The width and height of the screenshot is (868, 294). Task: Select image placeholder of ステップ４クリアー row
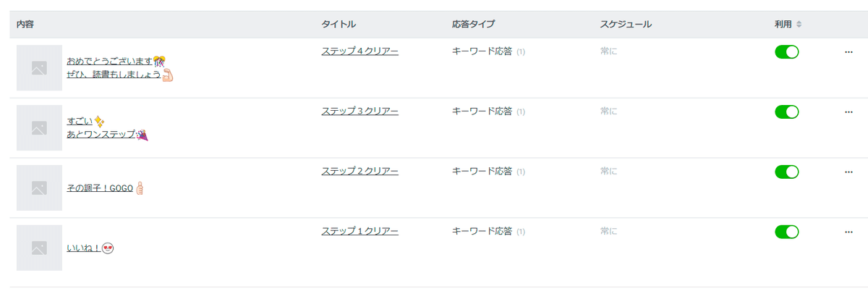39,68
